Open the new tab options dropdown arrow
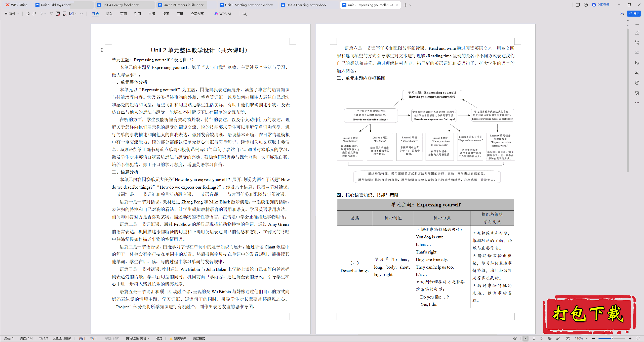This screenshot has height=342, width=644. pyautogui.click(x=410, y=5)
